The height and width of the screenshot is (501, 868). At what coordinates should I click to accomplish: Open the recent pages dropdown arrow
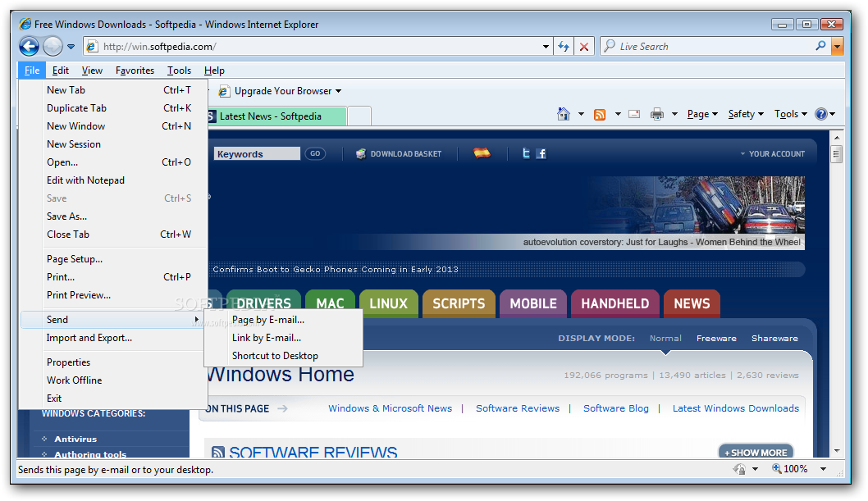click(x=71, y=47)
